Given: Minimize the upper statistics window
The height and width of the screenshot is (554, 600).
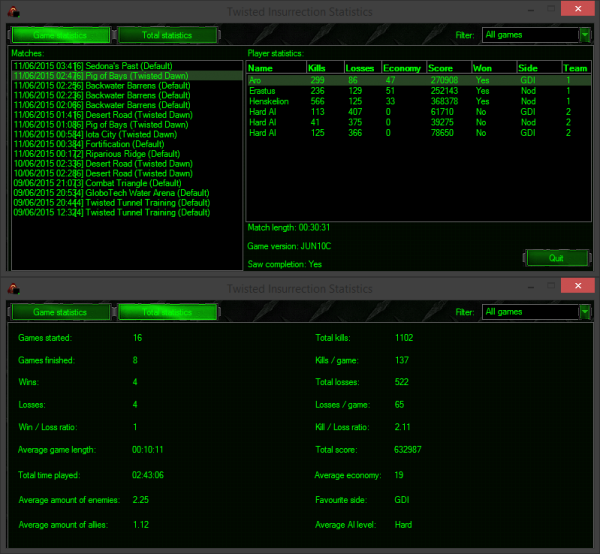Looking at the screenshot, I should click(x=531, y=9).
